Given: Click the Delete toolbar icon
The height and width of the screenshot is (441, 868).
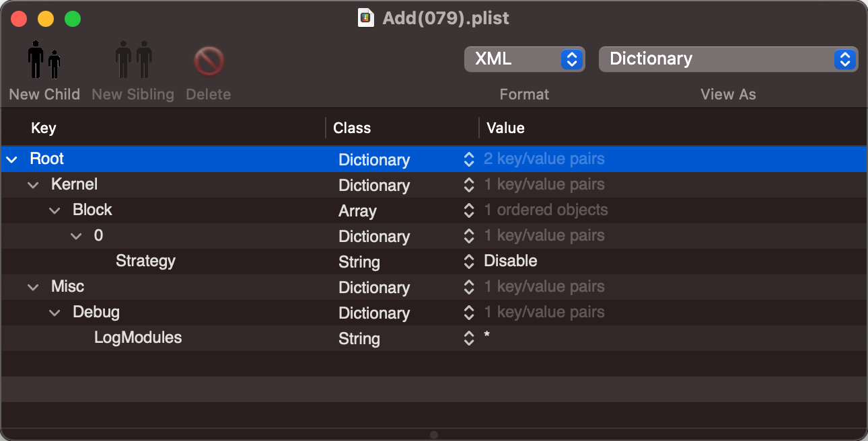Looking at the screenshot, I should pos(209,61).
